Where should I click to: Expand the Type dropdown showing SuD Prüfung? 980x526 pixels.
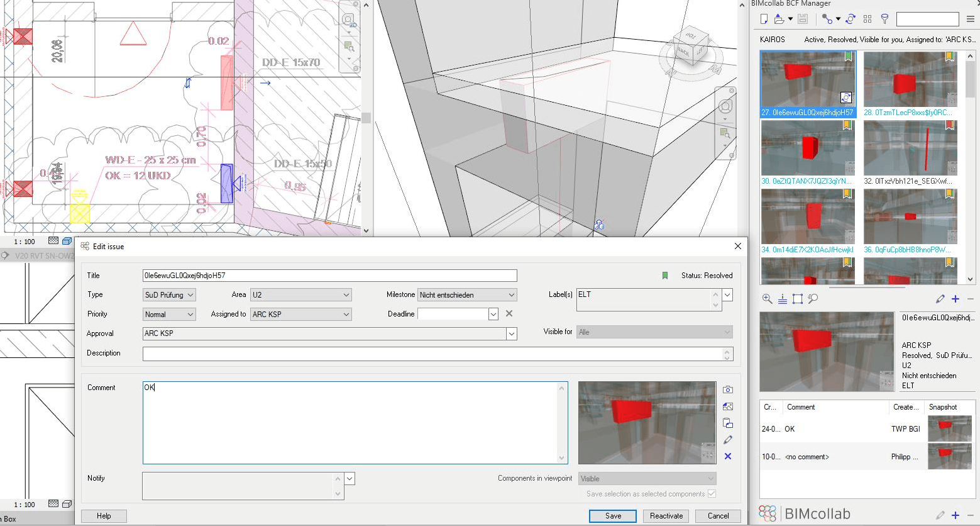(190, 294)
